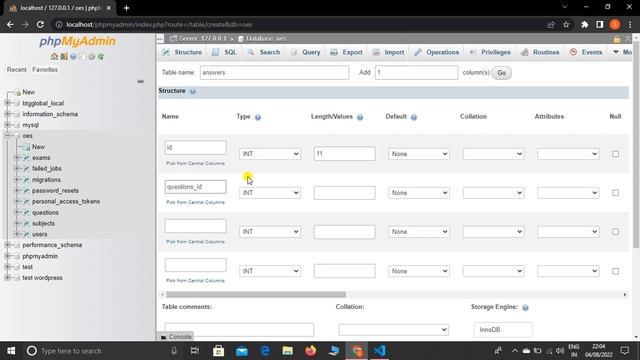Toggle Null checkbox for id column
640x360 pixels.
tap(615, 154)
